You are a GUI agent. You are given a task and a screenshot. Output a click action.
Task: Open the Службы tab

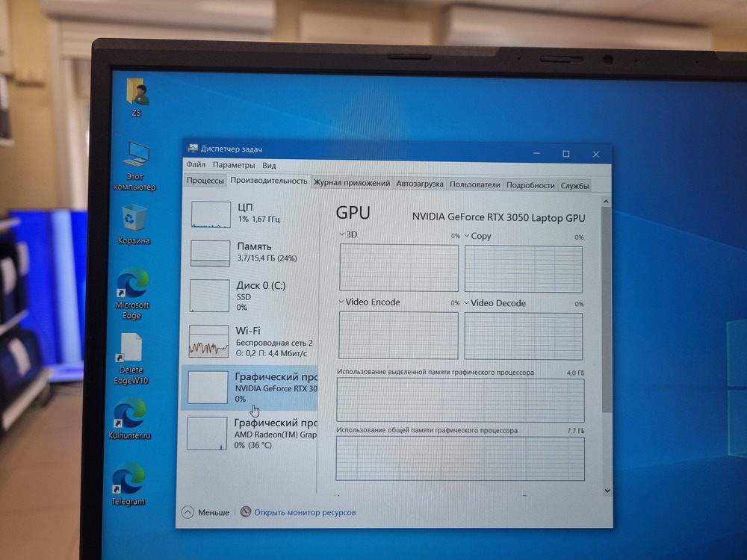click(x=574, y=185)
